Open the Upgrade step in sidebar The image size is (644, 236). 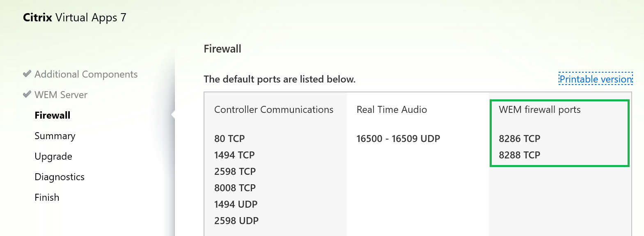coord(53,156)
